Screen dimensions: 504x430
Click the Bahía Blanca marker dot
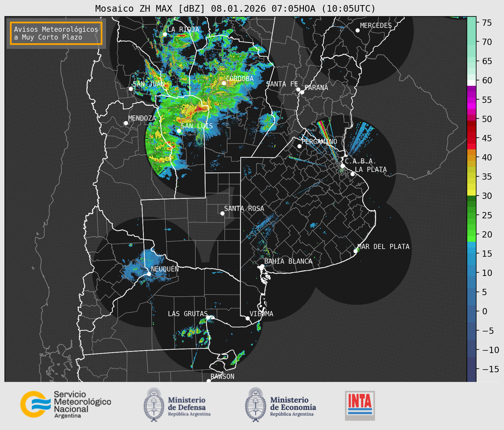(x=262, y=266)
